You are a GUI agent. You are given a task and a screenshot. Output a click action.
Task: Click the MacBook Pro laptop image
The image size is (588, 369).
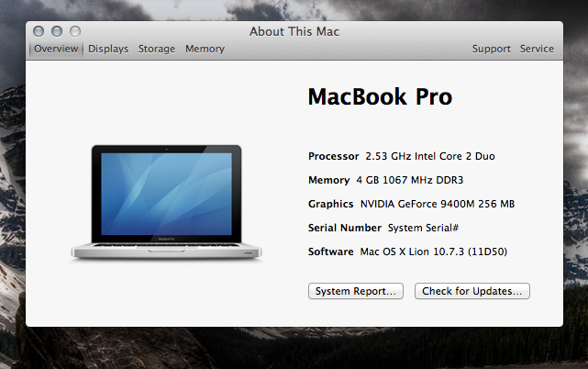click(x=167, y=202)
